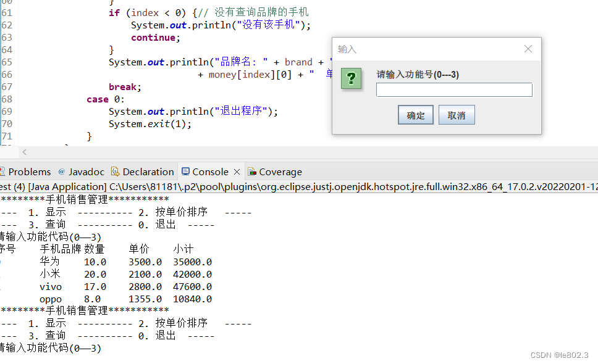The image size is (598, 364).
Task: Click the editor horizontal scroll left arrow
Action: tap(25, 152)
